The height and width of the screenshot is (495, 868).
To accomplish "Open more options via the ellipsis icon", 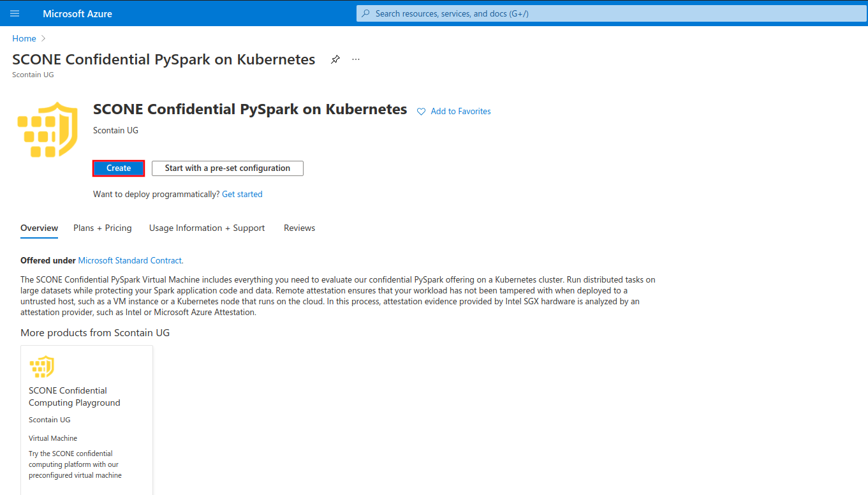I will pos(355,59).
